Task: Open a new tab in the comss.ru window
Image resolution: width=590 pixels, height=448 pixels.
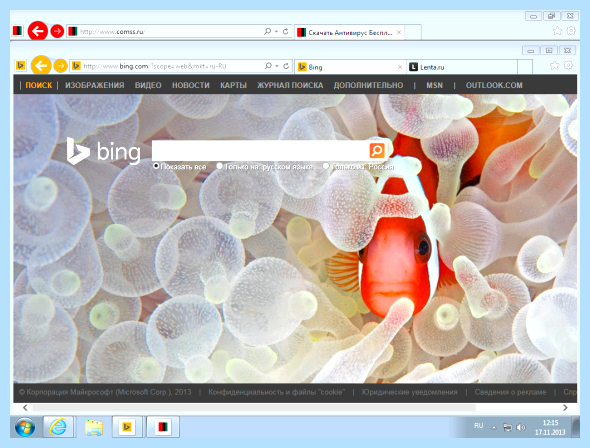Action: click(x=413, y=32)
